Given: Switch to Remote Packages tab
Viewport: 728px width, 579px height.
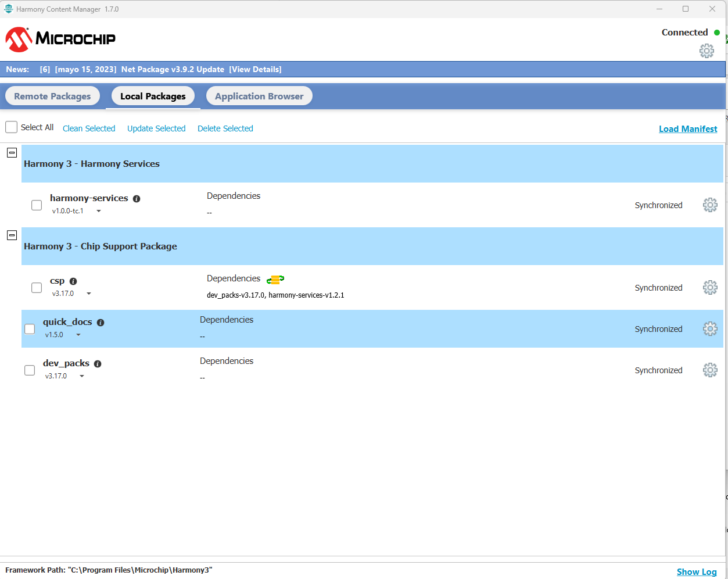Looking at the screenshot, I should [52, 96].
